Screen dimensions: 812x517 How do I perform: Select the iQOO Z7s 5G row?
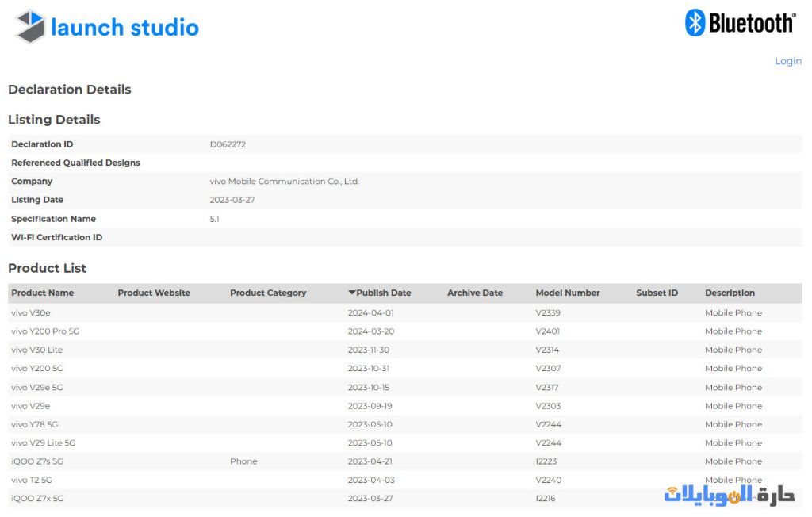tap(37, 461)
